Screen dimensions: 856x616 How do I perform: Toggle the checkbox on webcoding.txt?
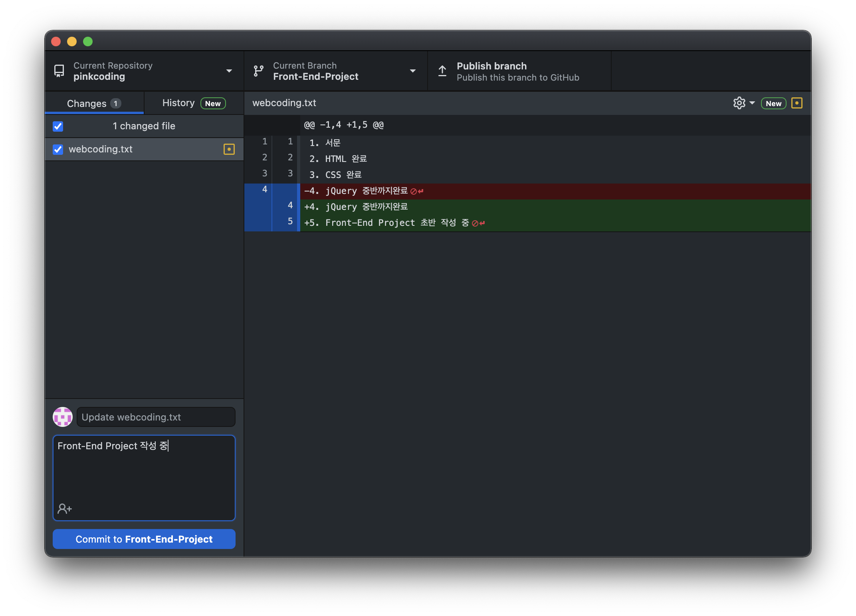[58, 149]
